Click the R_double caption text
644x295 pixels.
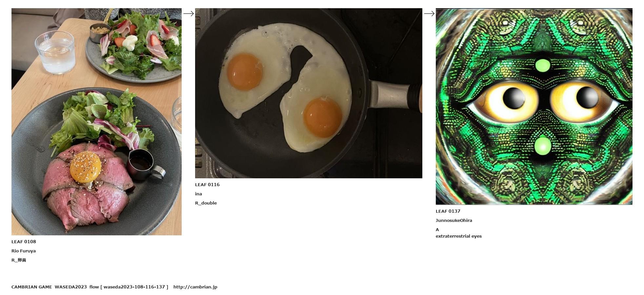click(206, 203)
